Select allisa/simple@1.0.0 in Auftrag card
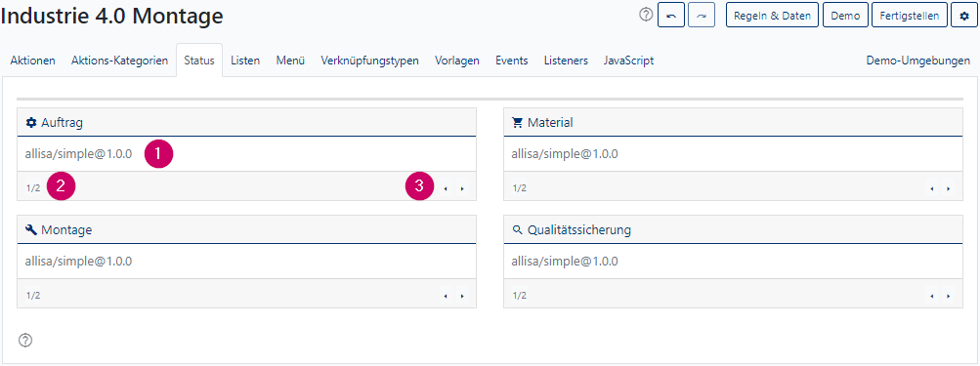The width and height of the screenshot is (980, 366). click(x=79, y=153)
